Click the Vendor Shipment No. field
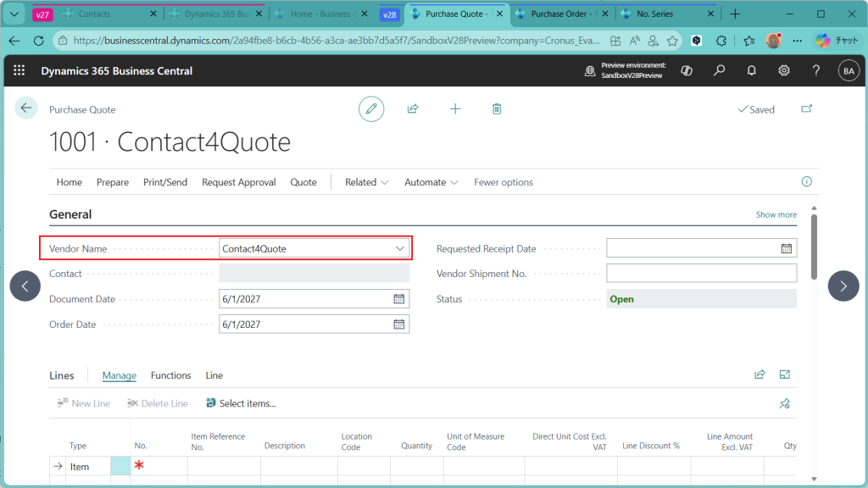This screenshot has height=488, width=868. pyautogui.click(x=701, y=274)
